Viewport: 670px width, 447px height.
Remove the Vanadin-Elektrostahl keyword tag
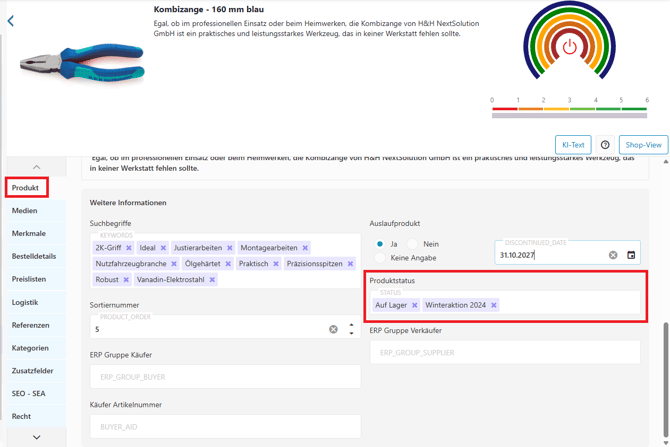[x=212, y=280]
